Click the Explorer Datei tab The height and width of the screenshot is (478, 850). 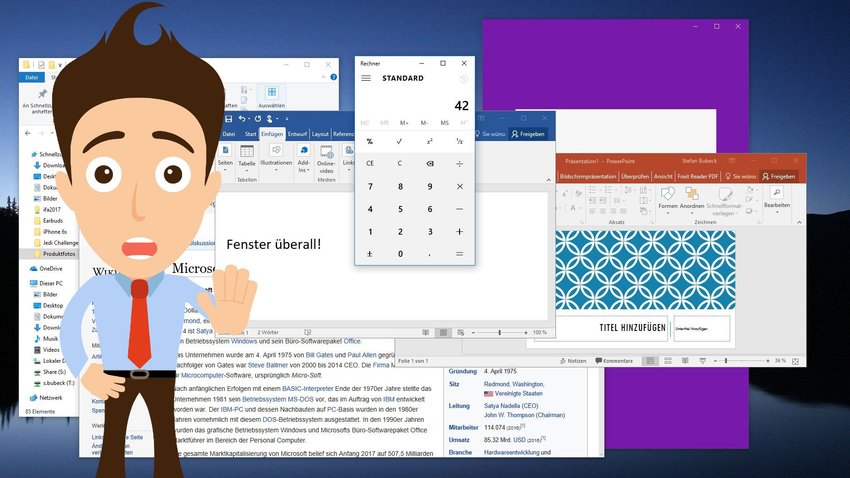31,77
